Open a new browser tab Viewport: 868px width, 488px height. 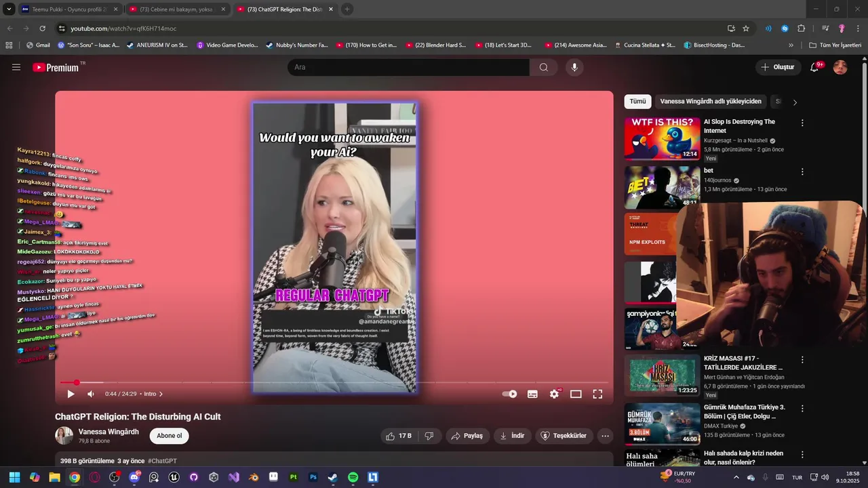click(347, 9)
